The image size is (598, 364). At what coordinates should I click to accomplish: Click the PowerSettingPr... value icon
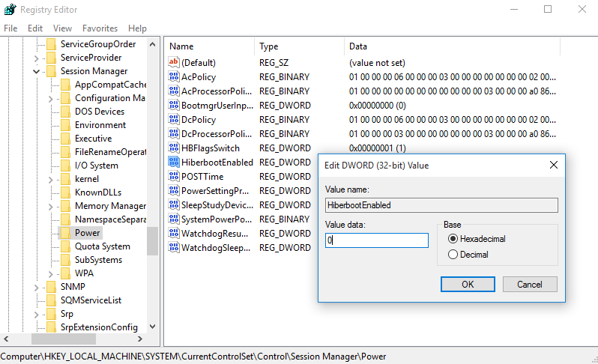[x=174, y=190]
